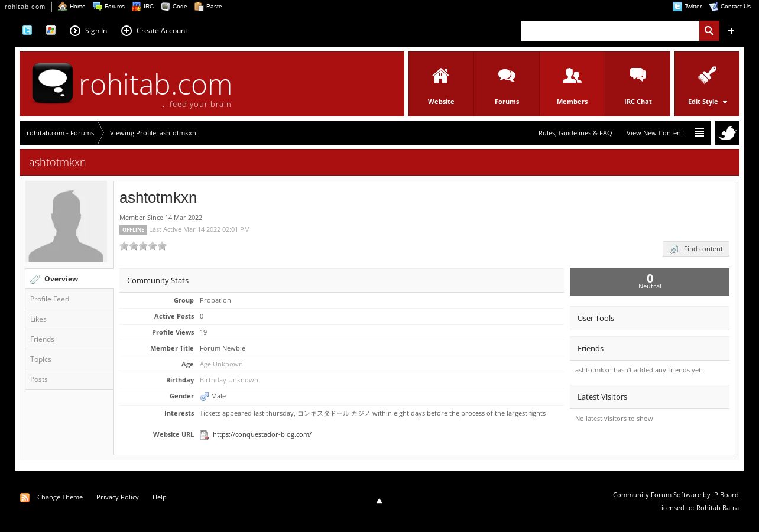Screen dimensions: 759x532
Task: Open the Forums tile
Action: [x=507, y=84]
